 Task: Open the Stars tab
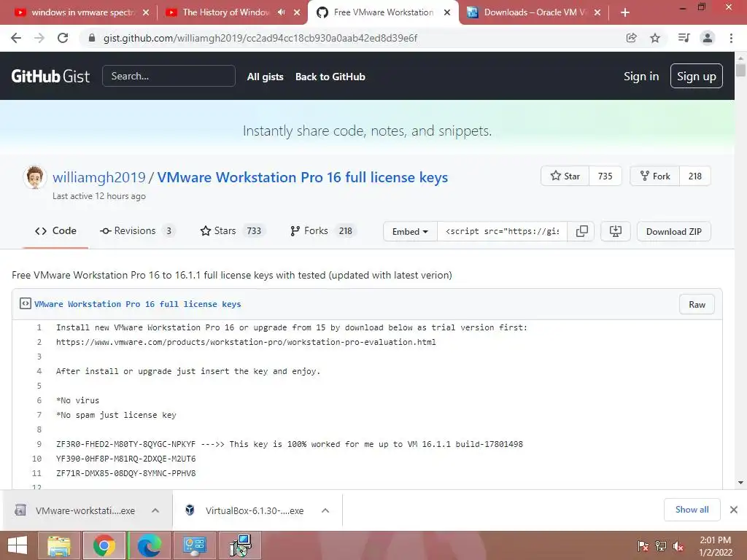tap(233, 231)
